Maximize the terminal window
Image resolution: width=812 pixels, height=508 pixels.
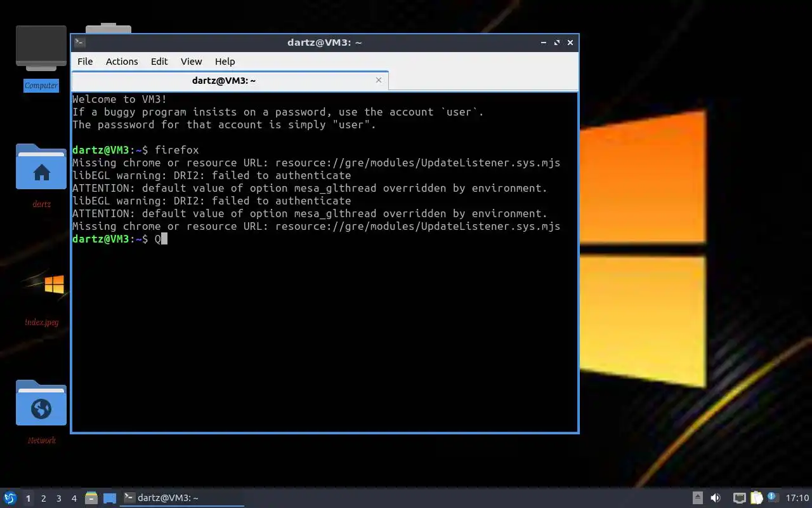(x=557, y=43)
